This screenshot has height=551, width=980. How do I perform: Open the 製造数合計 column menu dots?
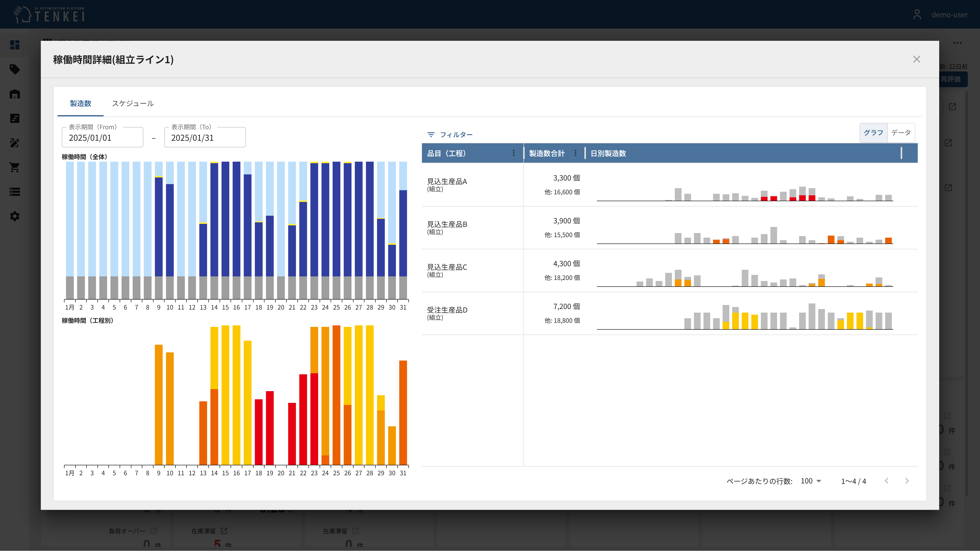(x=575, y=153)
